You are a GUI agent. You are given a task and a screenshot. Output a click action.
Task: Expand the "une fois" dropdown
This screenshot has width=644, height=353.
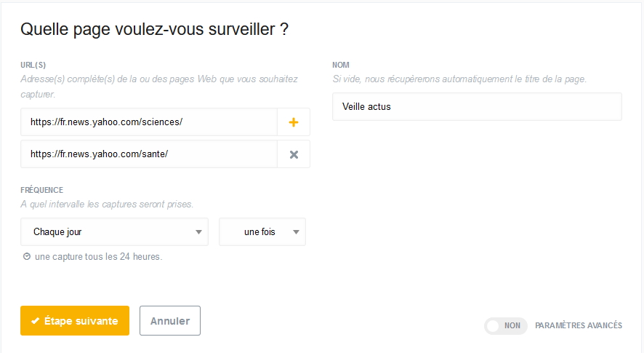point(262,232)
